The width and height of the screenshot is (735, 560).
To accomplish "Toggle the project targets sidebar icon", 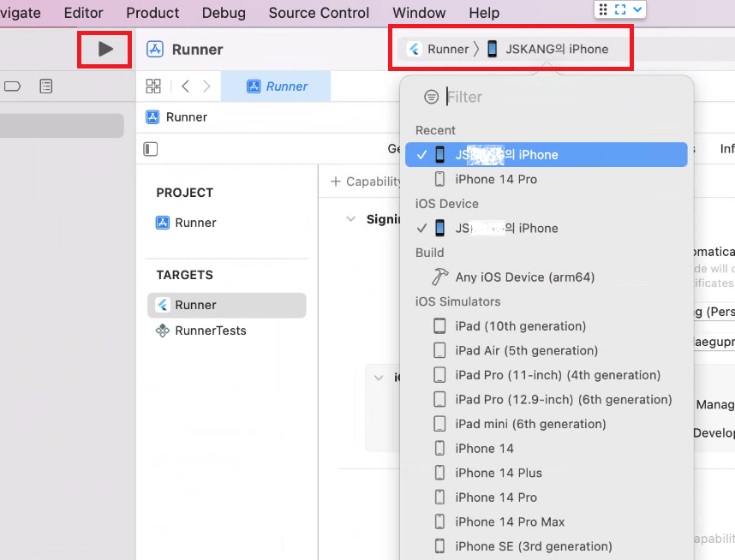I will click(x=151, y=149).
